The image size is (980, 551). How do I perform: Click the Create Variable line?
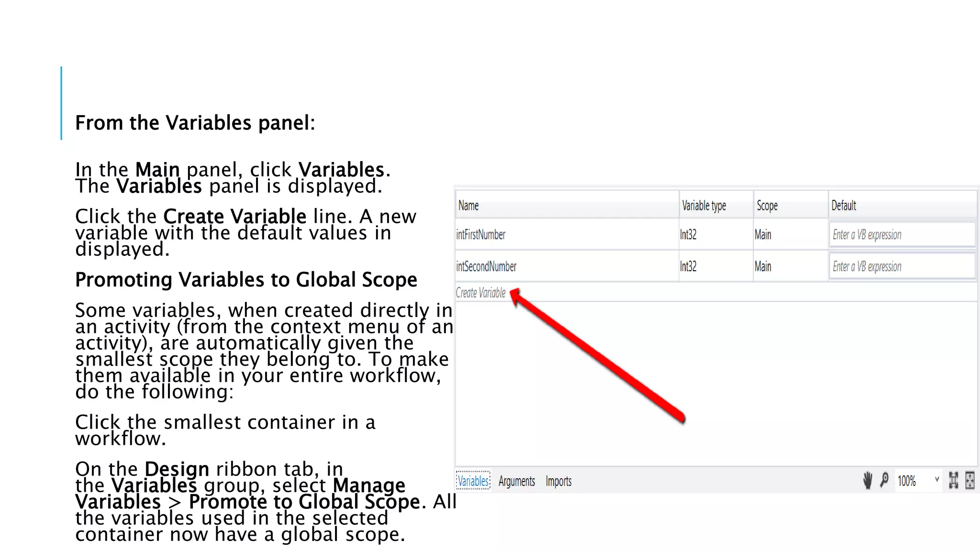(480, 293)
